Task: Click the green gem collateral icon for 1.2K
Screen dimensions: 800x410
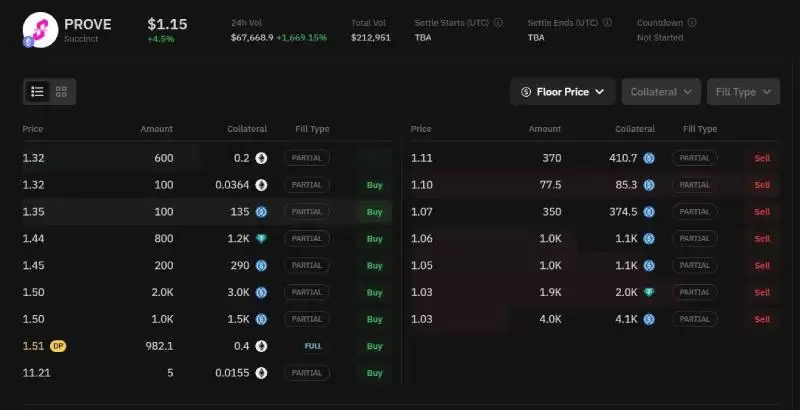Action: (261, 239)
